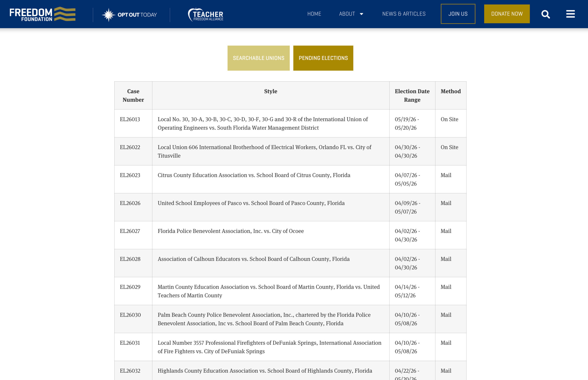This screenshot has height=380, width=588.
Task: Open the search magnifier icon
Action: click(546, 14)
